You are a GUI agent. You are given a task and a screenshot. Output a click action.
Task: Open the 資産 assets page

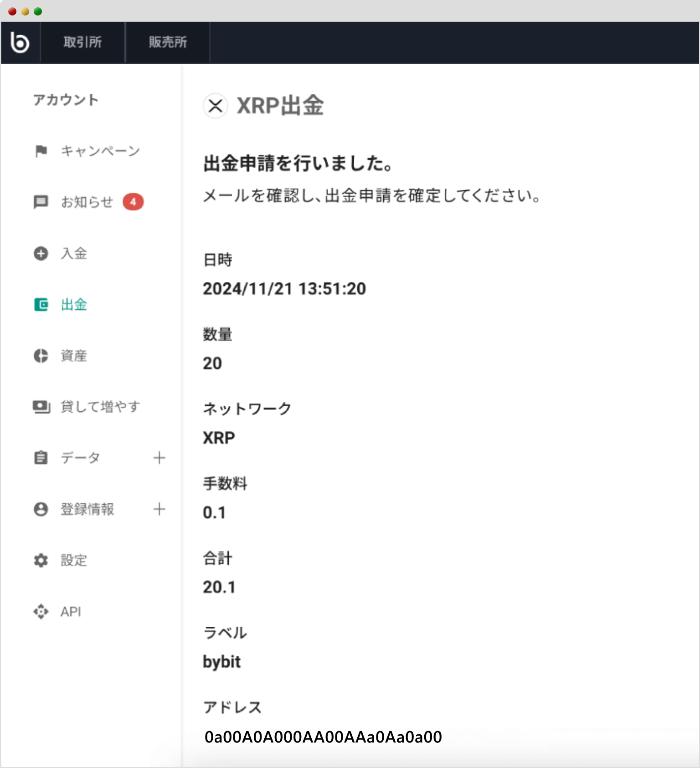74,356
